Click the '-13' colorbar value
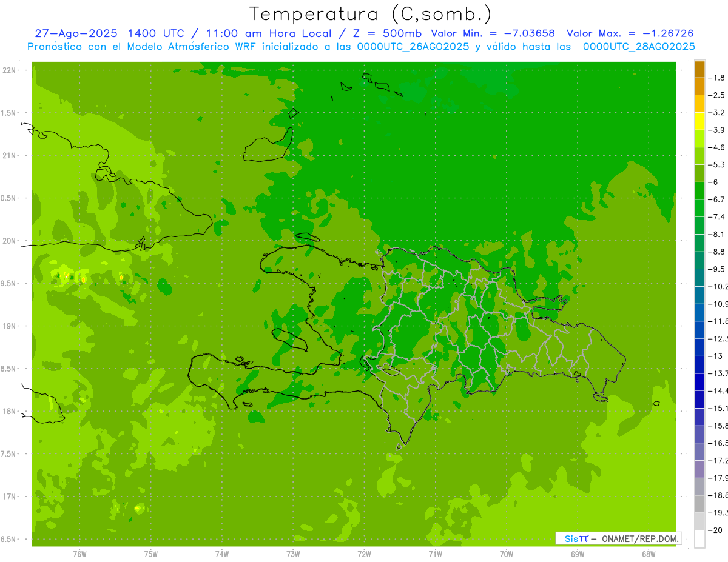This screenshot has width=728, height=562. tap(716, 356)
